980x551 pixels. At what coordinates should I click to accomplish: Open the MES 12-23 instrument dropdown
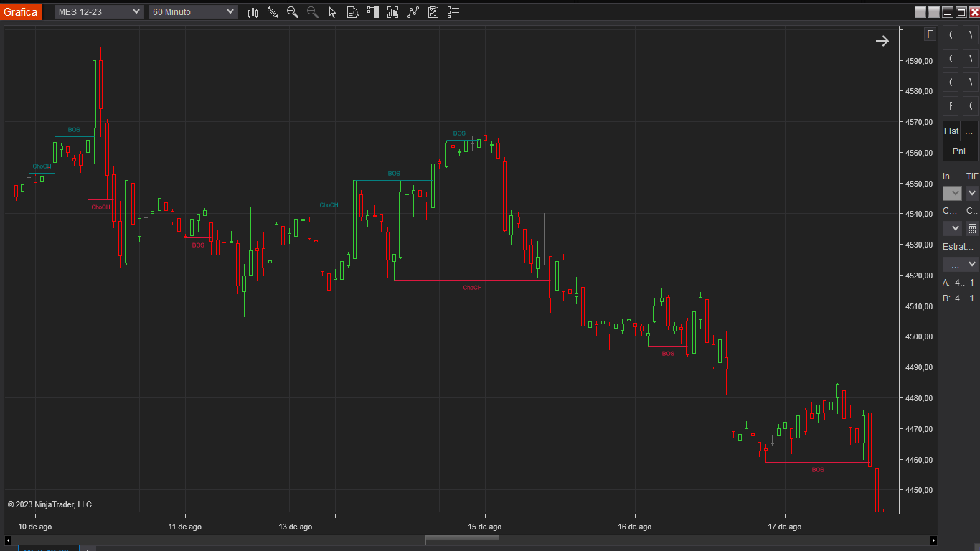click(98, 11)
